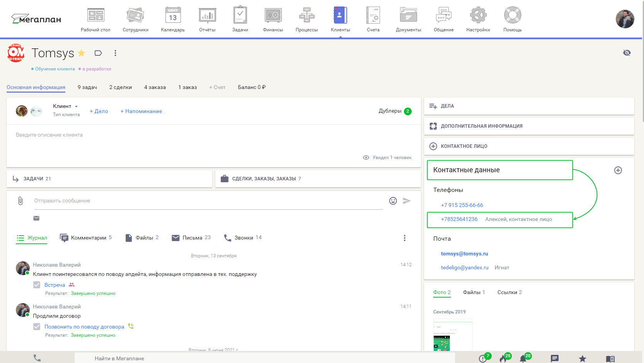Image resolution: width=644 pixels, height=363 pixels.
Task: Open the emoji picker smiley icon
Action: click(x=393, y=201)
